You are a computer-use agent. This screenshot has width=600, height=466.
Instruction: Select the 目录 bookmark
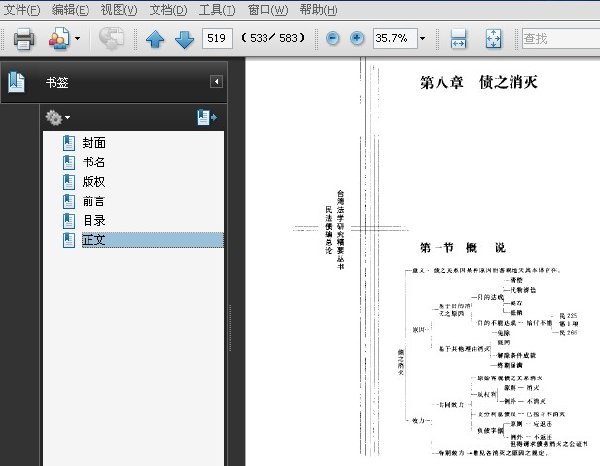[94, 221]
